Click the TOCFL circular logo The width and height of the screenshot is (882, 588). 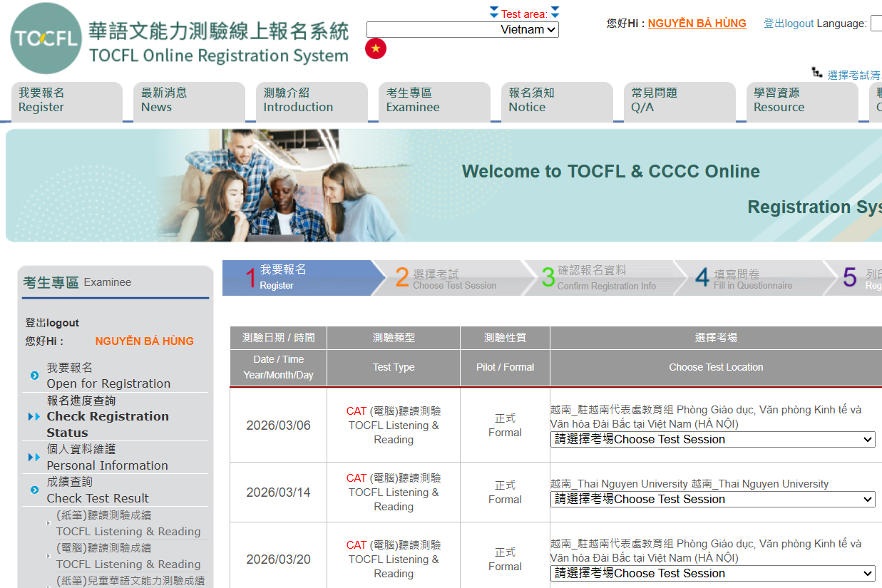click(46, 38)
